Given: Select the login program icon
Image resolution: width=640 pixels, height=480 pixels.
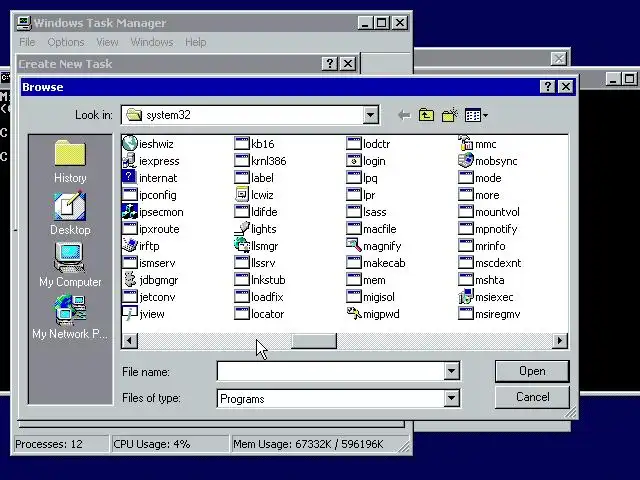Looking at the screenshot, I should tap(353, 161).
